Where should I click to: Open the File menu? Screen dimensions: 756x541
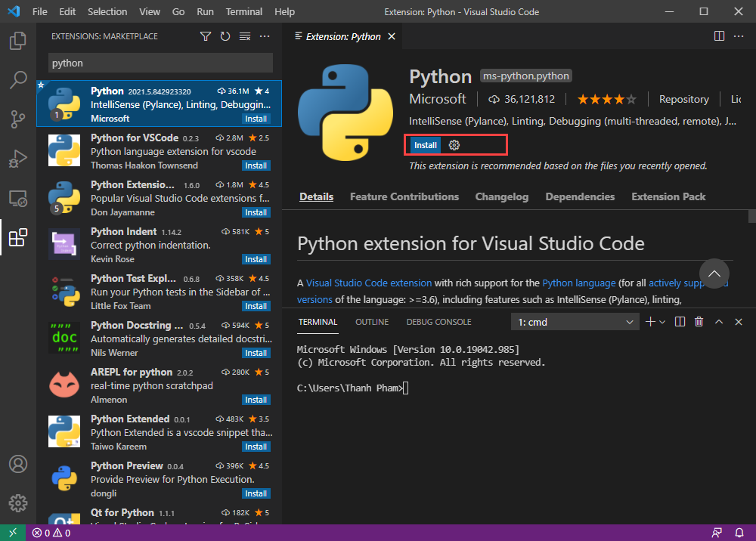(39, 11)
